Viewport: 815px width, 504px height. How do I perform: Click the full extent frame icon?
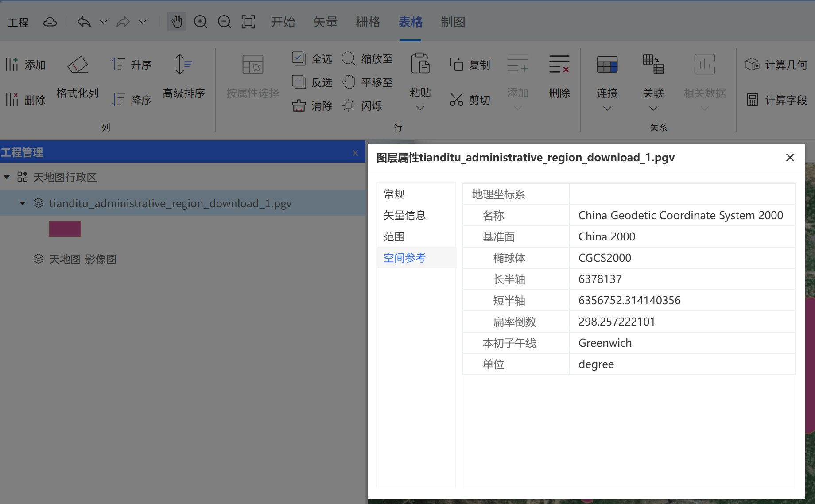click(x=248, y=22)
